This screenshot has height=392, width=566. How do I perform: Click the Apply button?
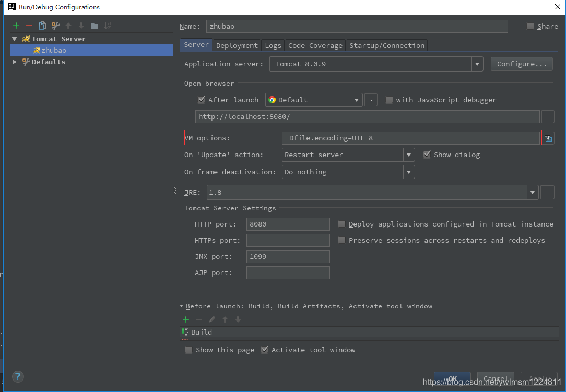pyautogui.click(x=539, y=378)
